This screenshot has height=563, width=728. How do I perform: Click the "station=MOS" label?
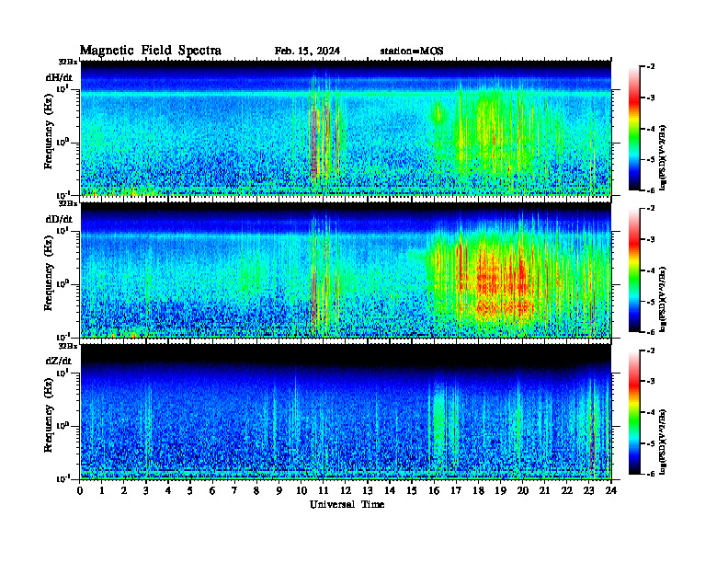412,52
